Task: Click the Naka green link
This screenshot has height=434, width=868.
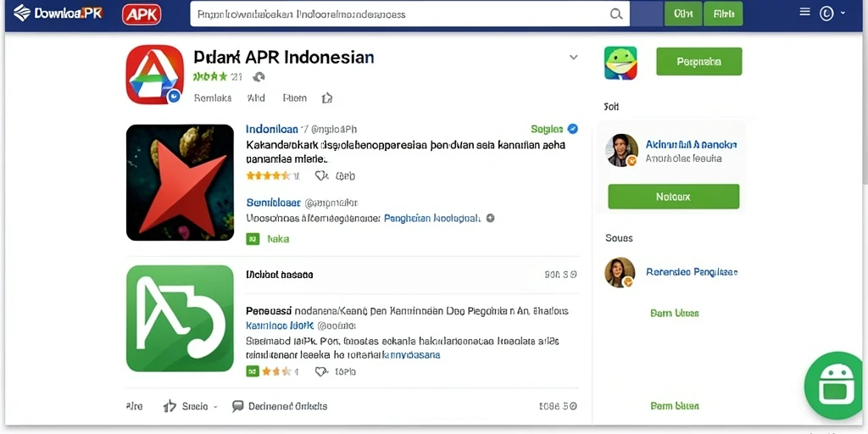Action: [278, 239]
